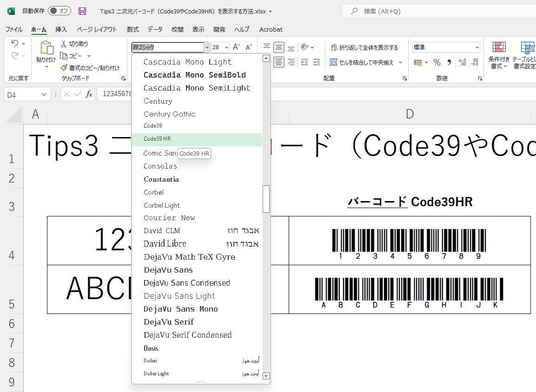Choose Courier New in the font list

(x=169, y=218)
